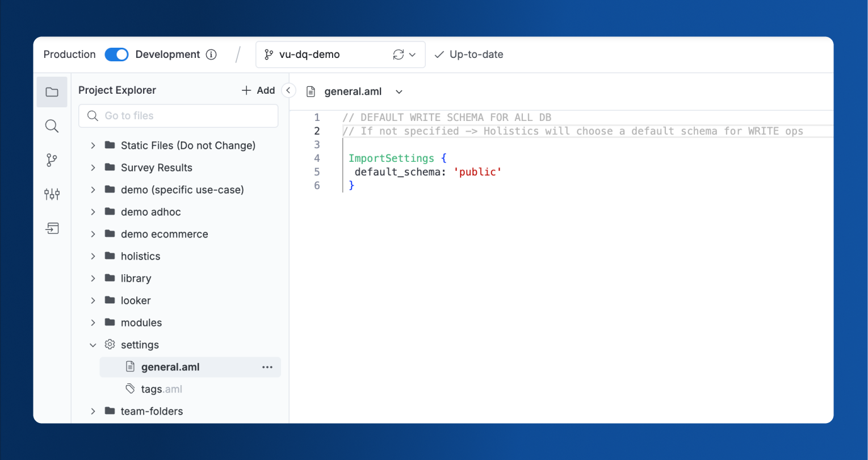The image size is (868, 460).
Task: Click the sync refresh icon for branch
Action: point(399,55)
